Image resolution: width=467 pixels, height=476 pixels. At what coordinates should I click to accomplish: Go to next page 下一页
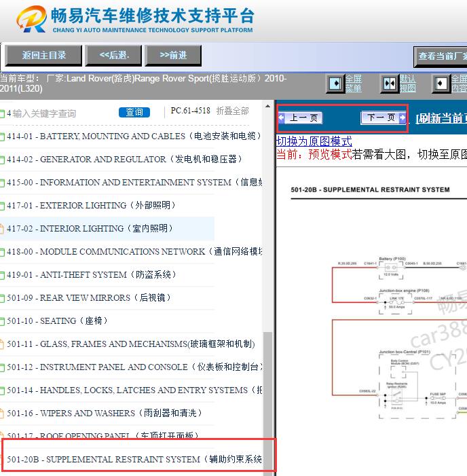point(384,117)
